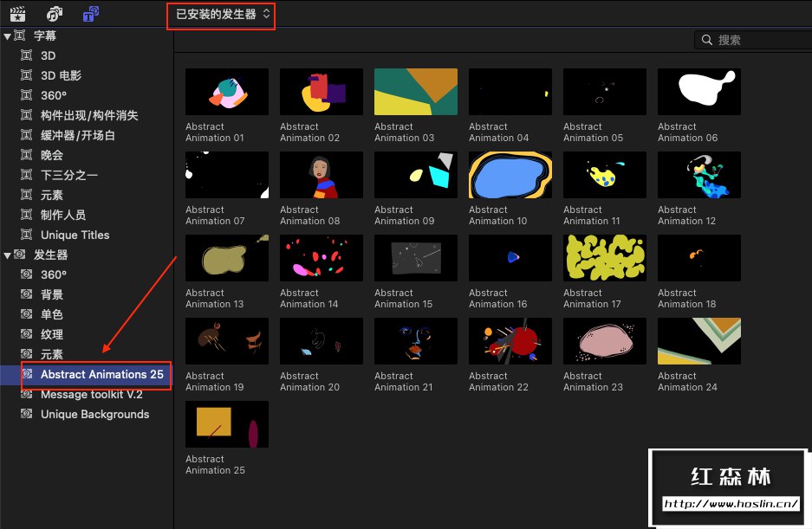
Task: Select Abstract Animation 09 thumbnail
Action: (416, 175)
